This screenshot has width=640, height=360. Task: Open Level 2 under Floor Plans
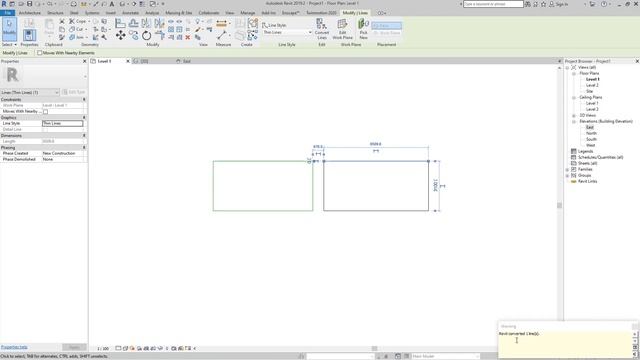tap(592, 85)
